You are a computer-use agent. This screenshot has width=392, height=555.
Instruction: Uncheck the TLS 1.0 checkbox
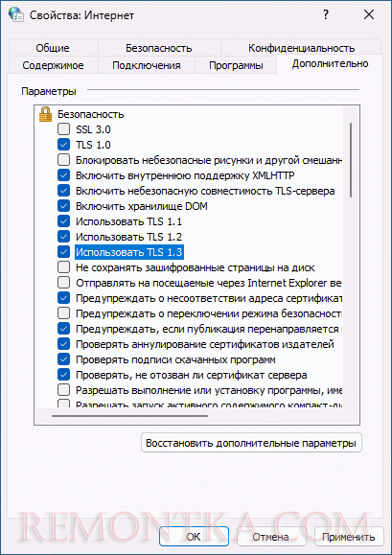63,145
